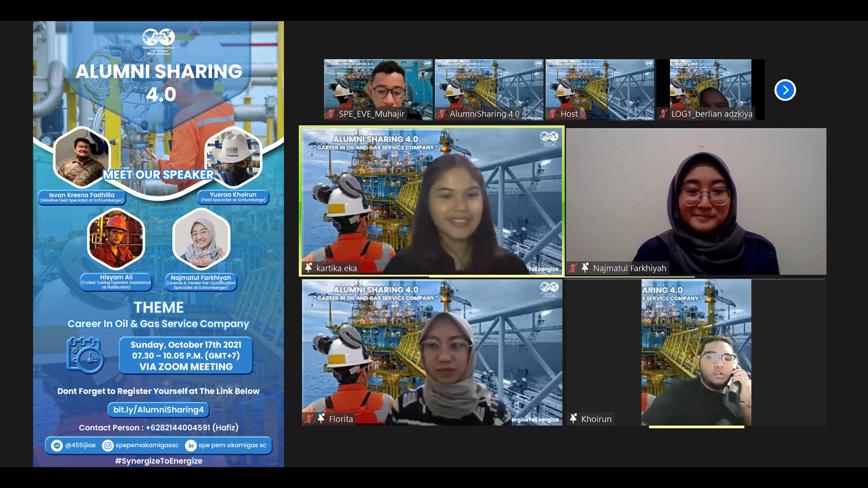Open the bit.ly/AlumniSharing4 link on poster
The image size is (868, 488).
(158, 410)
